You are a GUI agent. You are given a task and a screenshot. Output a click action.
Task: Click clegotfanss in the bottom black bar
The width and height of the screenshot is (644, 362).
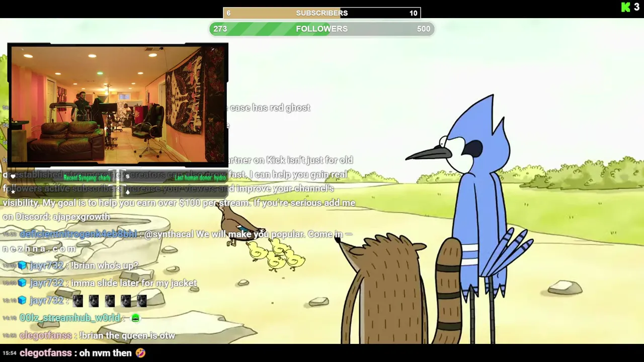click(46, 353)
